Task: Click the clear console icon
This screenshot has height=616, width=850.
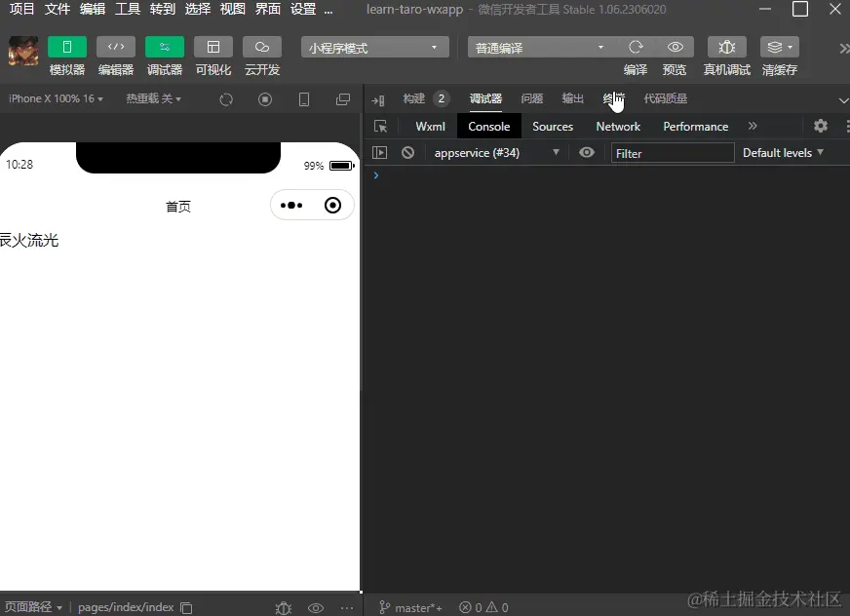Action: [x=407, y=152]
